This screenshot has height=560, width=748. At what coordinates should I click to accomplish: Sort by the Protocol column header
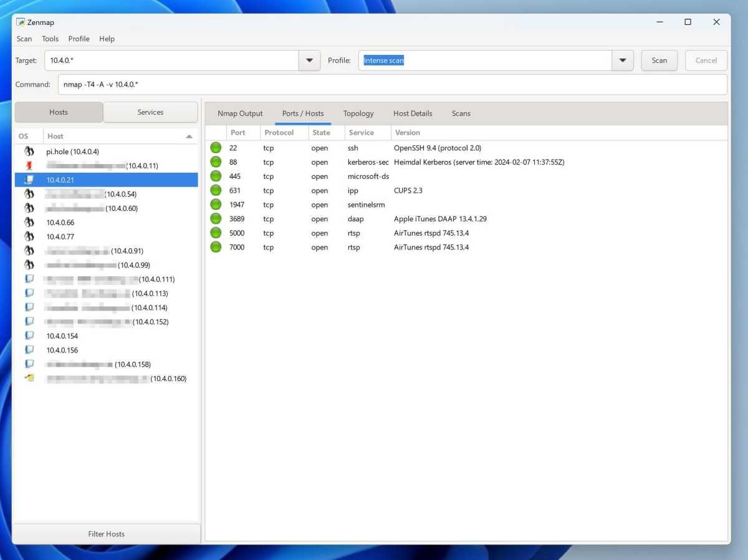click(284, 132)
